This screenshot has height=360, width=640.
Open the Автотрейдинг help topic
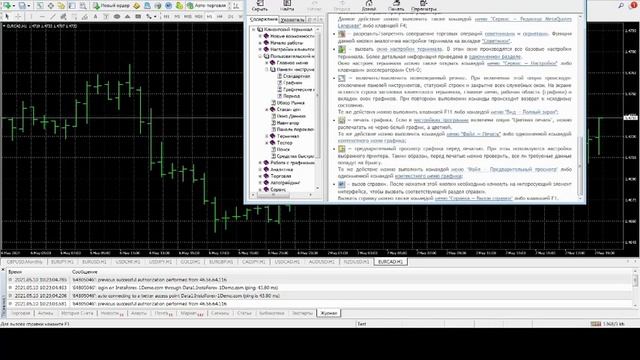(285, 182)
